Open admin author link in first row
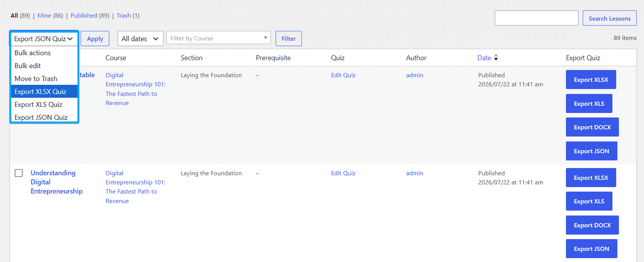This screenshot has height=262, width=644. pyautogui.click(x=415, y=75)
